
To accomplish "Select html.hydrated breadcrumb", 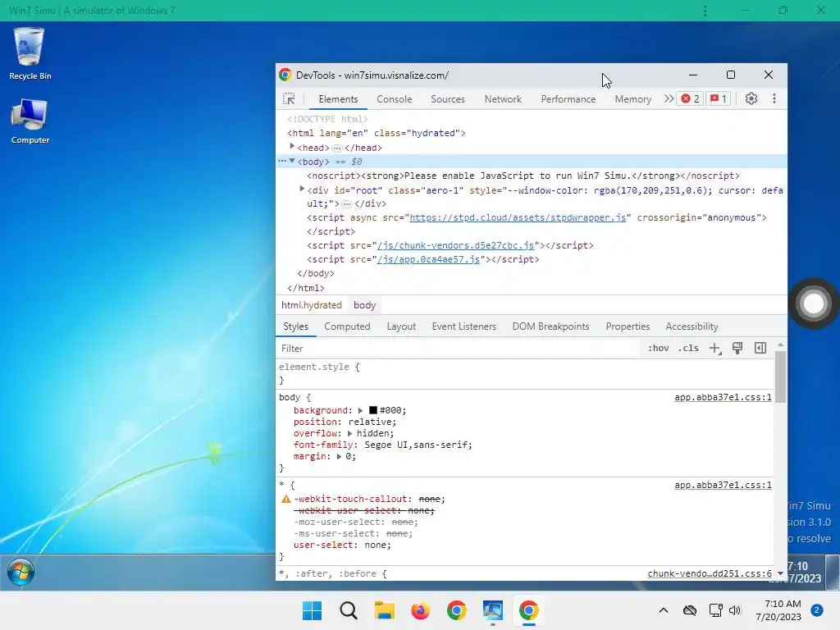I will click(x=311, y=305).
